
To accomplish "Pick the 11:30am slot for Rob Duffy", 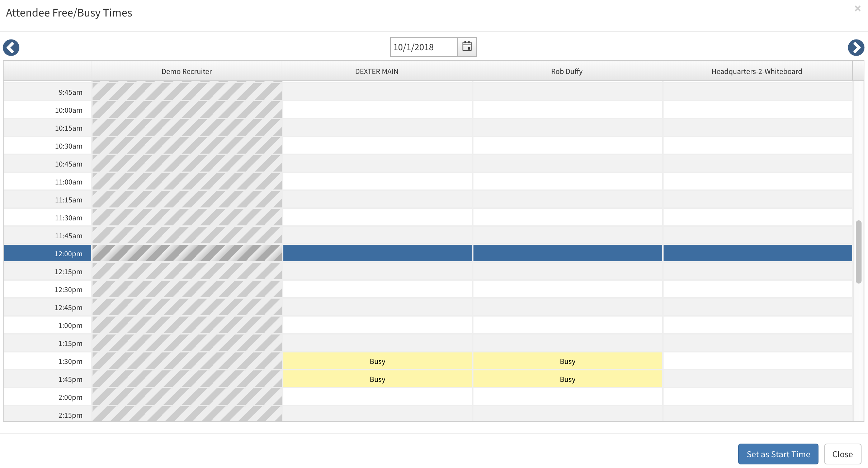I will click(x=567, y=217).
